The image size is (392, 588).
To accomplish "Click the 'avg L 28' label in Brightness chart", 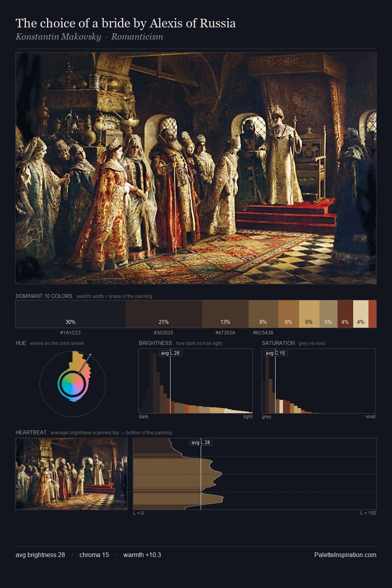I will coord(170,353).
